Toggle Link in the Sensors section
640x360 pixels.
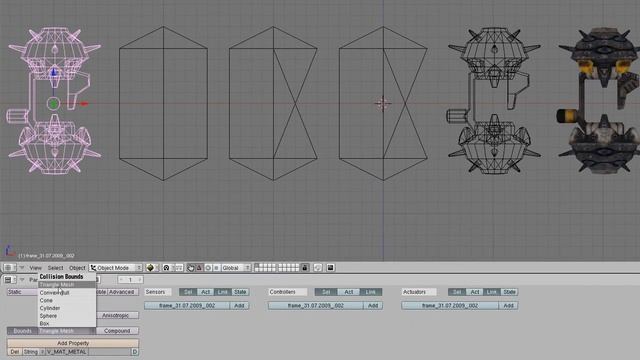[223, 292]
